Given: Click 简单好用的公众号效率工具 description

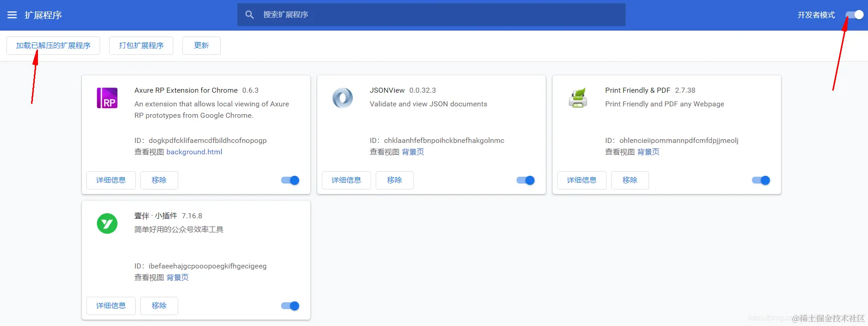Looking at the screenshot, I should (179, 230).
